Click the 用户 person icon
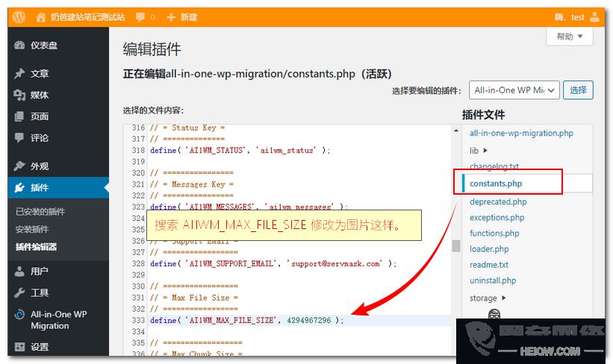Viewport: 613px width, 364px height. pyautogui.click(x=19, y=271)
